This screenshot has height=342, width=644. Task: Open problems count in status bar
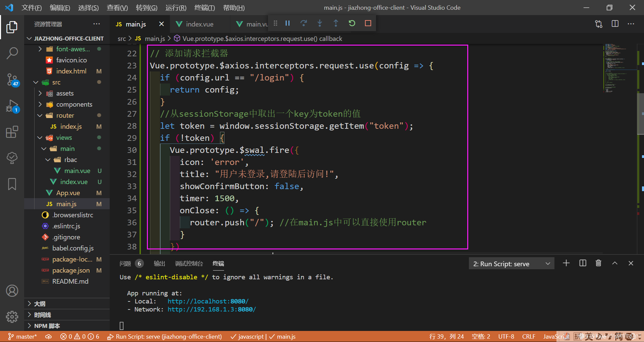coord(79,336)
